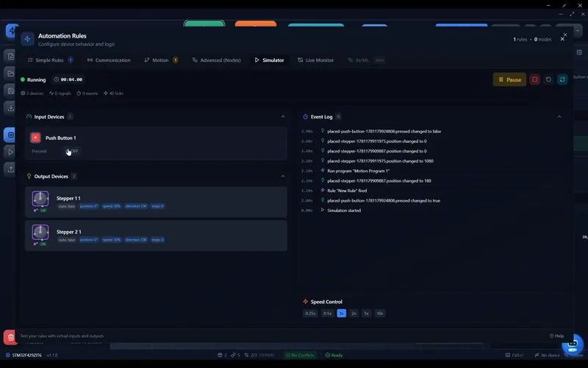Click the '40 ticks' counter
588x368 pixels.
click(x=113, y=93)
